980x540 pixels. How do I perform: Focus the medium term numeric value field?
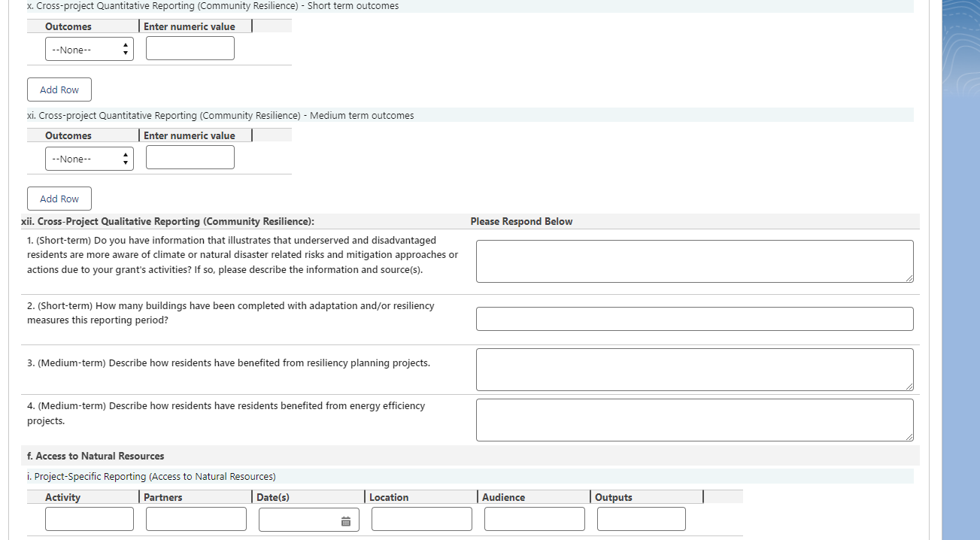coord(190,158)
